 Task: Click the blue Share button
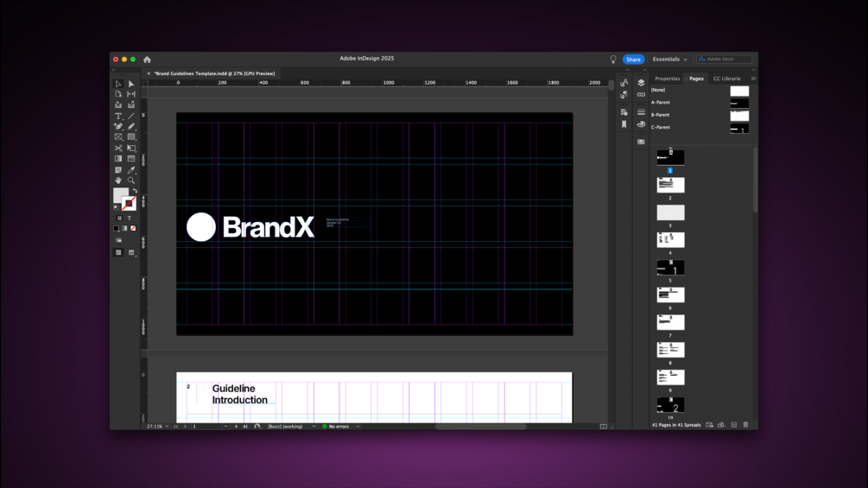pos(633,60)
